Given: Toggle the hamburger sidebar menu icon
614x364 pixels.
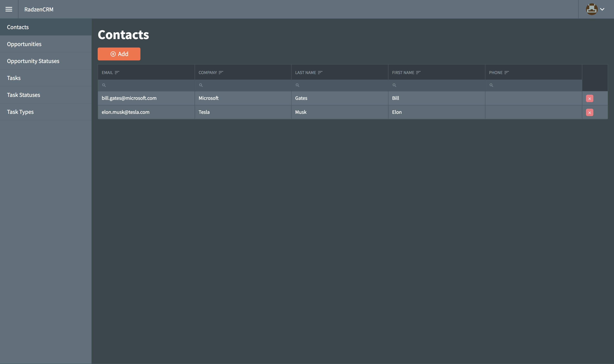Looking at the screenshot, I should [9, 9].
